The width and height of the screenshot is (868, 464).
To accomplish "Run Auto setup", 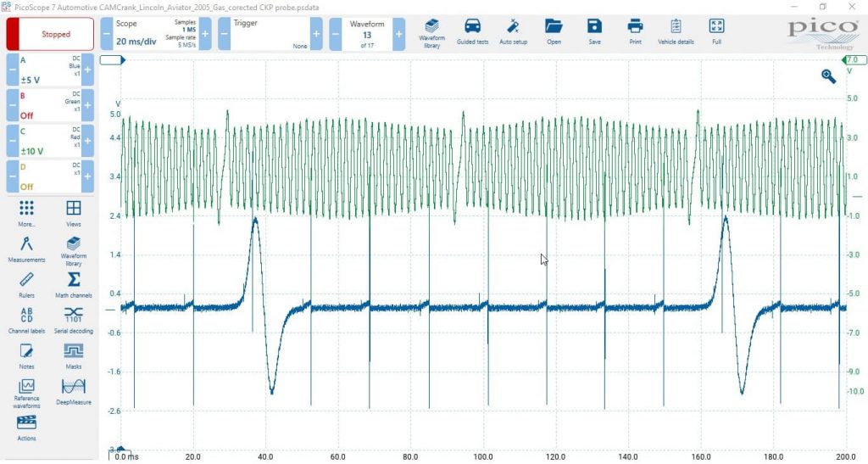I will click(513, 32).
